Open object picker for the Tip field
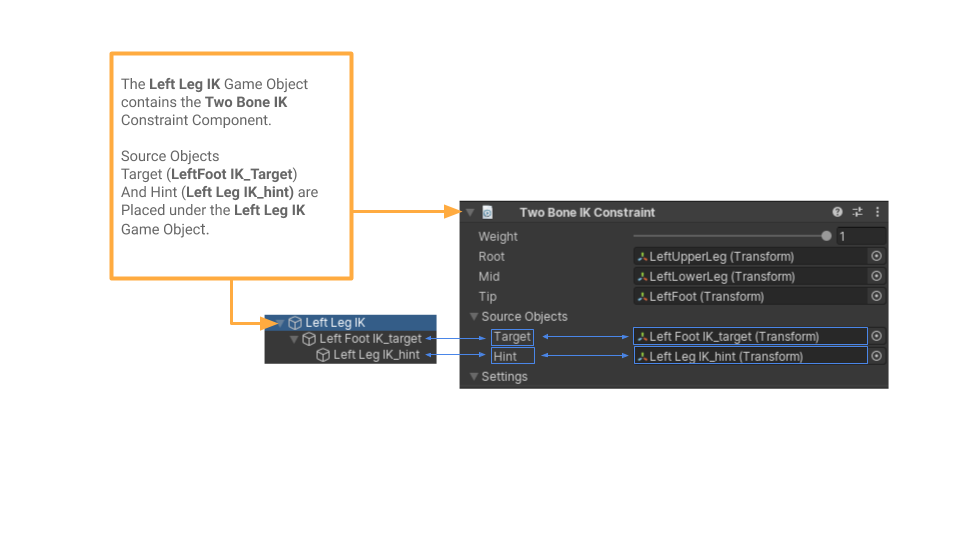 coord(876,296)
